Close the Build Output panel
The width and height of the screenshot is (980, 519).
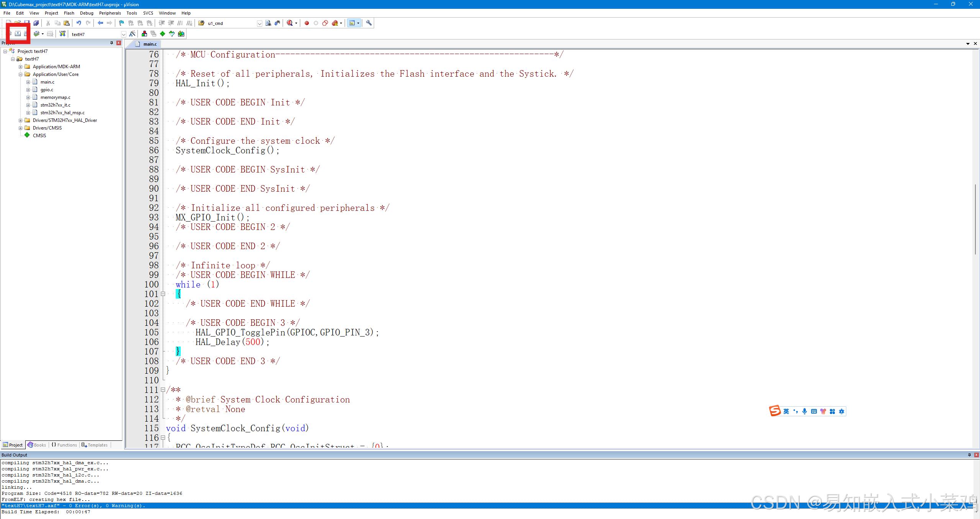click(976, 455)
